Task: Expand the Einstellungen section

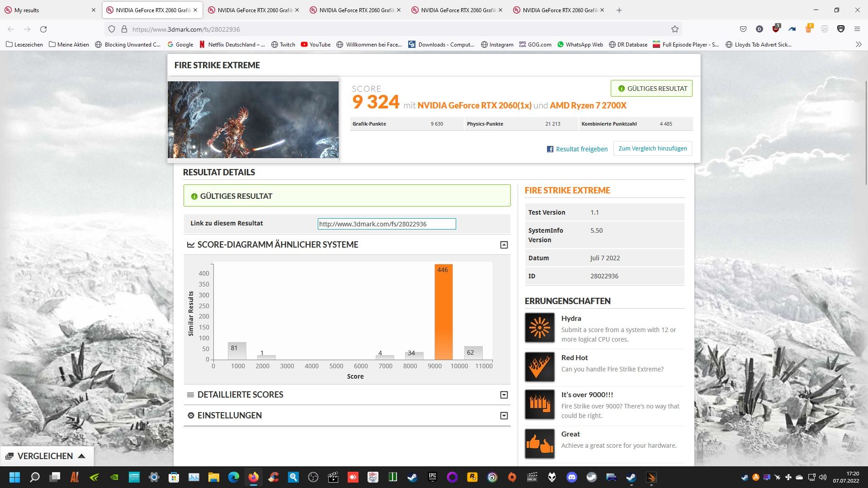Action: click(x=504, y=416)
